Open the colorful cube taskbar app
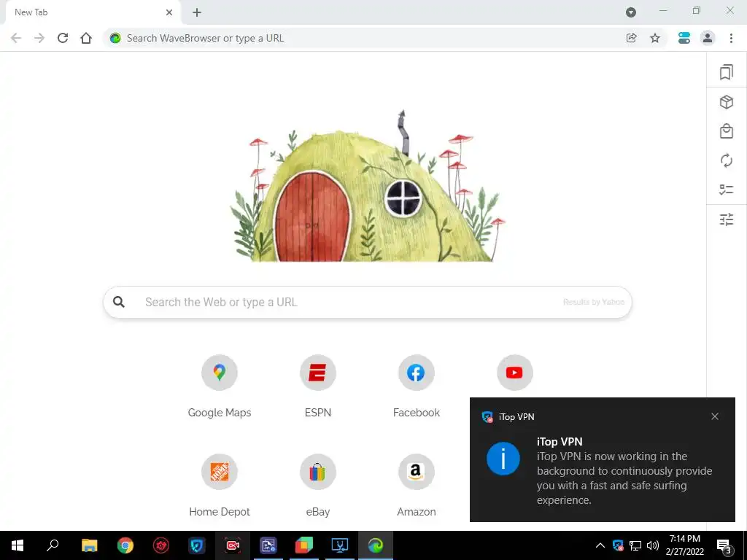The height and width of the screenshot is (560, 747). point(304,545)
